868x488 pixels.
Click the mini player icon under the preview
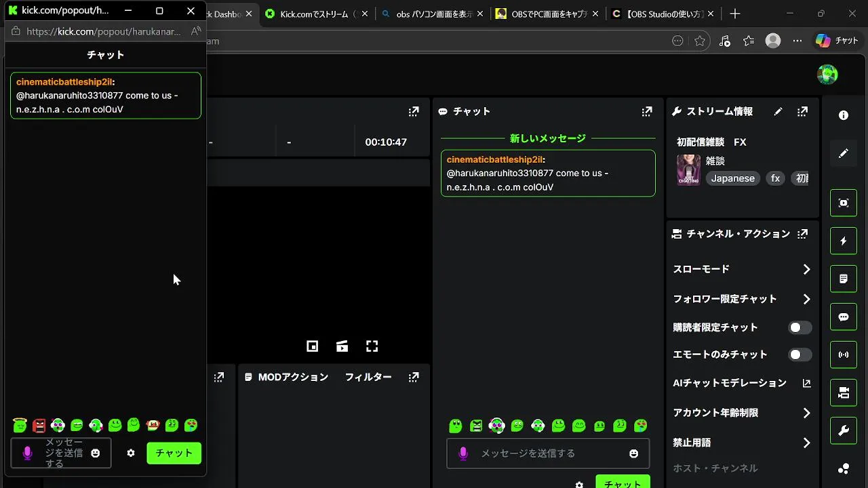312,346
